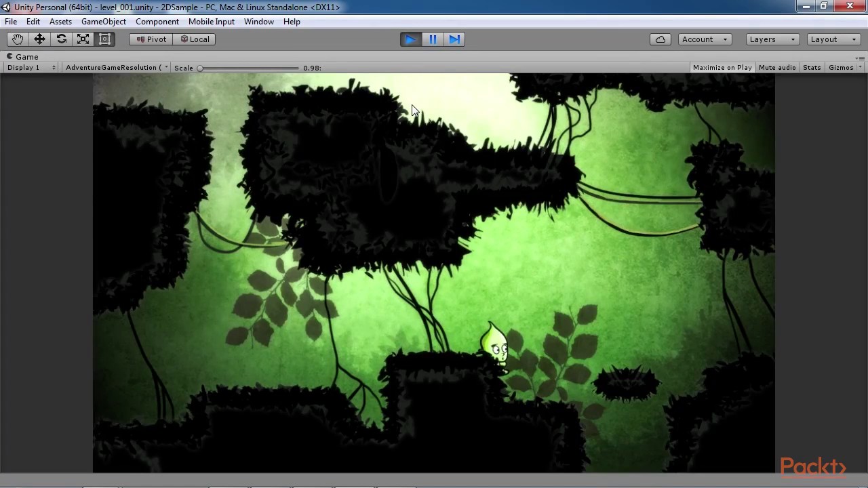The image size is (868, 488).
Task: Open the Help menu
Action: click(292, 22)
